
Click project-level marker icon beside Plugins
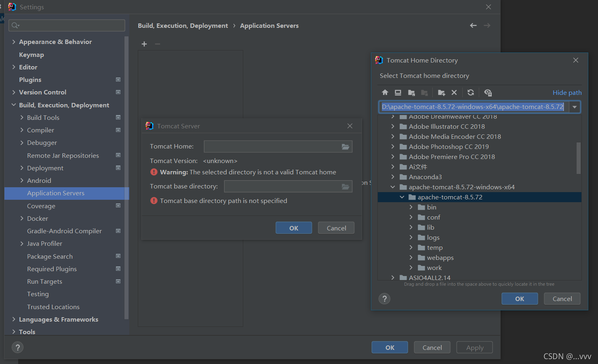(118, 79)
